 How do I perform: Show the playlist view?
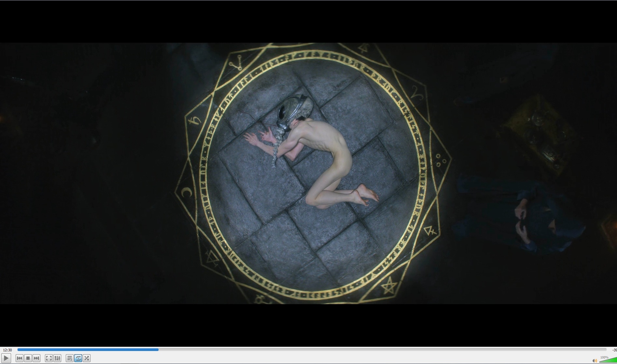click(x=70, y=358)
